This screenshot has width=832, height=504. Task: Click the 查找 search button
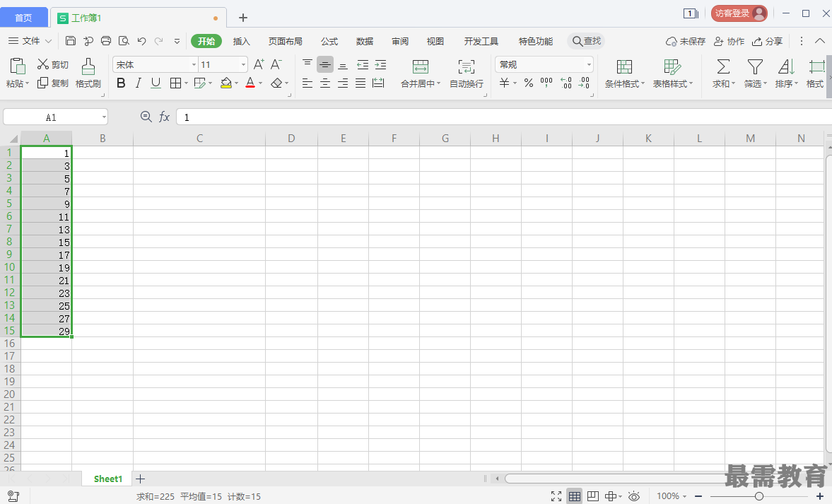(x=586, y=41)
